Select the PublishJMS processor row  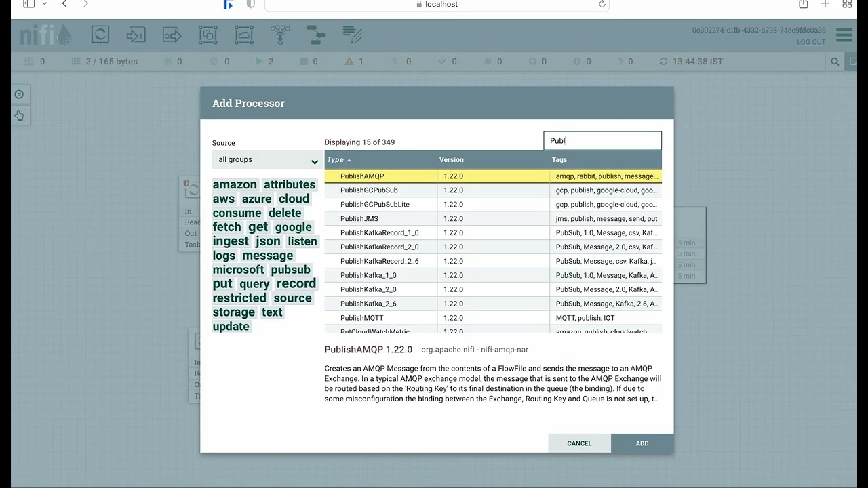[x=493, y=219]
